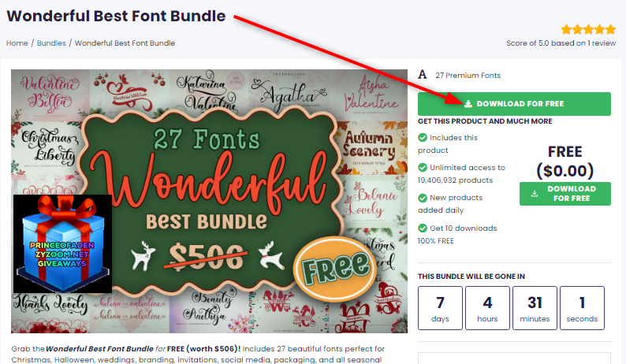This screenshot has width=626, height=364.
Task: Click the Score of 5.0 review text
Action: coord(561,43)
